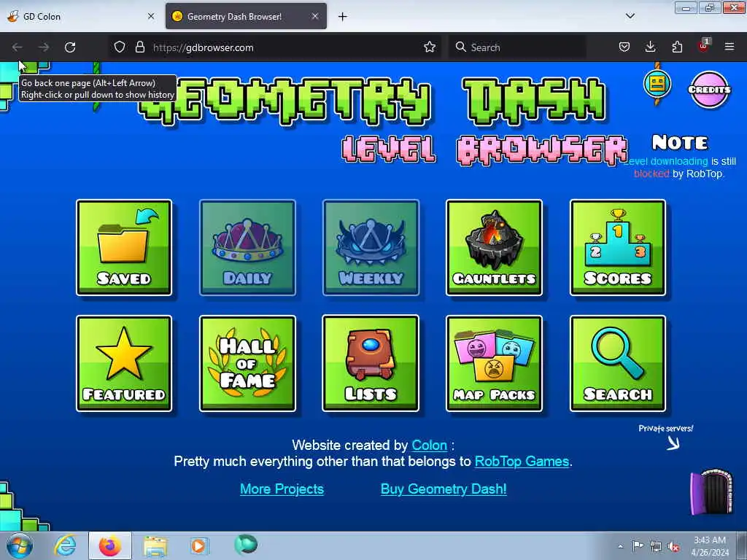Launch Internet Explorer from the taskbar
747x560 pixels.
pyautogui.click(x=65, y=545)
